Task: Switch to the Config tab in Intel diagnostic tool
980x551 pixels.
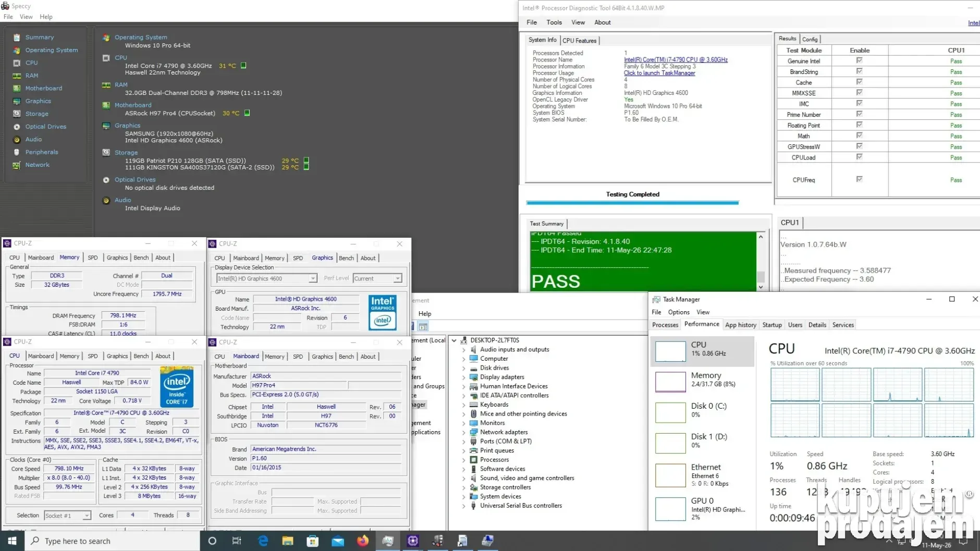Action: (810, 39)
